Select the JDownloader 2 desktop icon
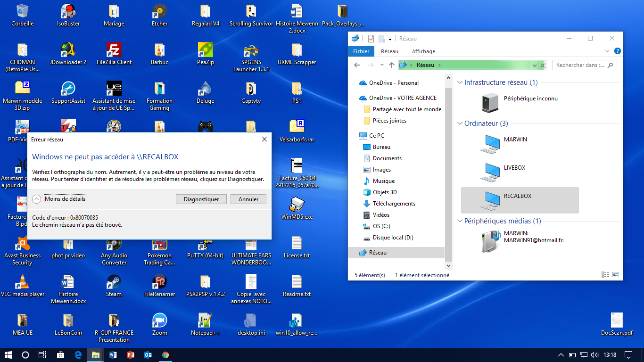This screenshot has height=362, width=644. click(68, 54)
